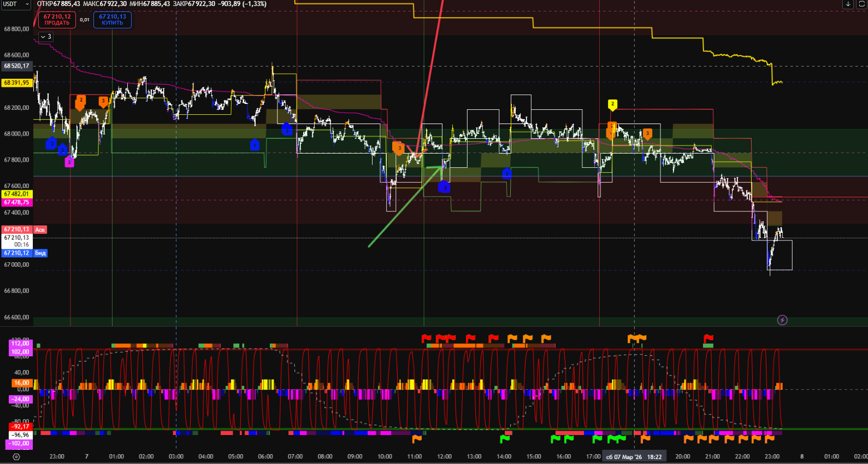The image size is (868, 464).
Task: Click the green flag near 14:00
Action: click(505, 438)
